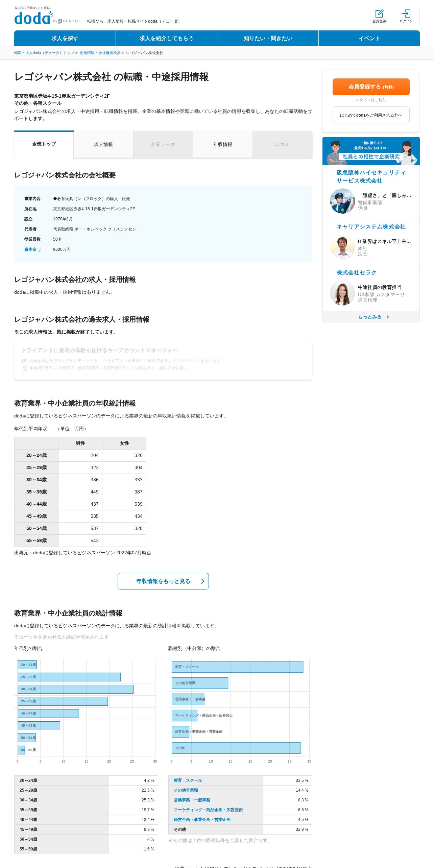
Task: Select the 口コミ tab
Action: [282, 144]
